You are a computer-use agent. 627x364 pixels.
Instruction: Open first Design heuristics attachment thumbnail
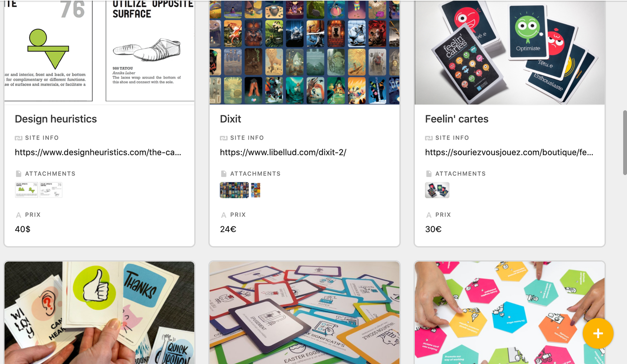pyautogui.click(x=26, y=190)
